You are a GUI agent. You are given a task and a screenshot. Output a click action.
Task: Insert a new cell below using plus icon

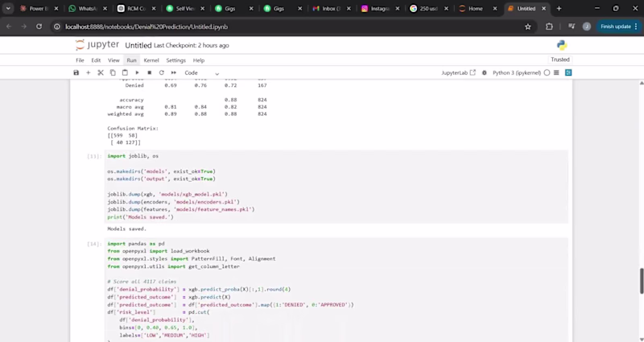pos(89,72)
